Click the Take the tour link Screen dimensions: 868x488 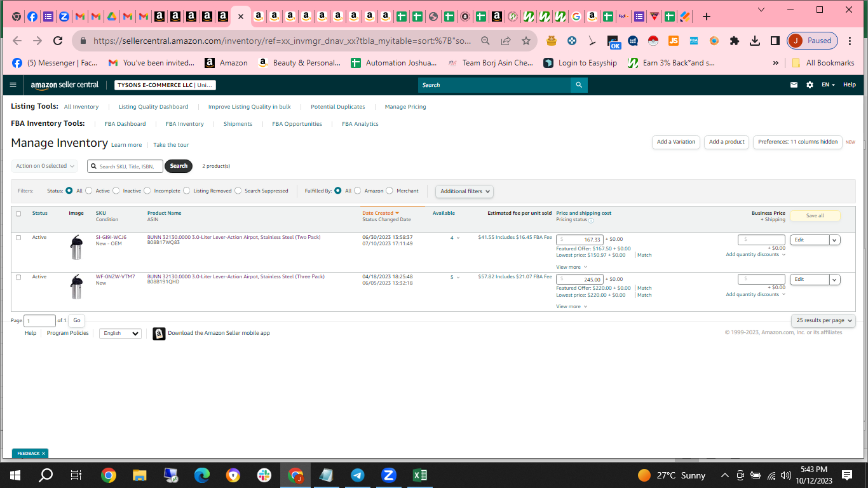[x=171, y=145]
